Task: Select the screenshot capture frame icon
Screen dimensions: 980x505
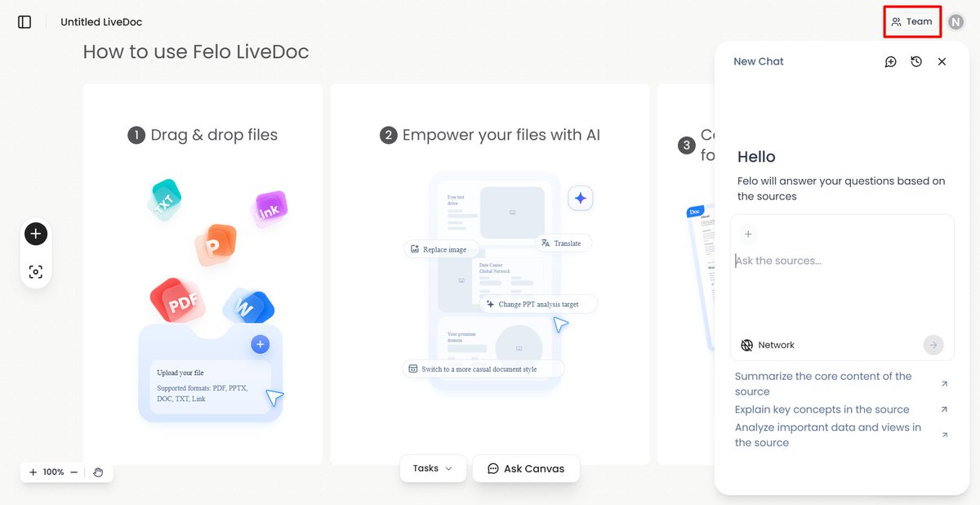Action: click(36, 272)
